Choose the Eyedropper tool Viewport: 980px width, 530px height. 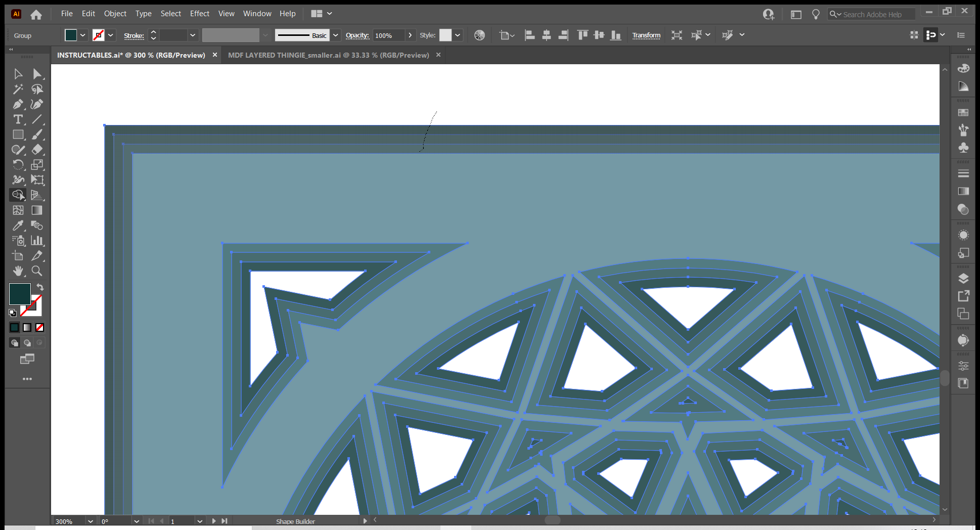[18, 226]
